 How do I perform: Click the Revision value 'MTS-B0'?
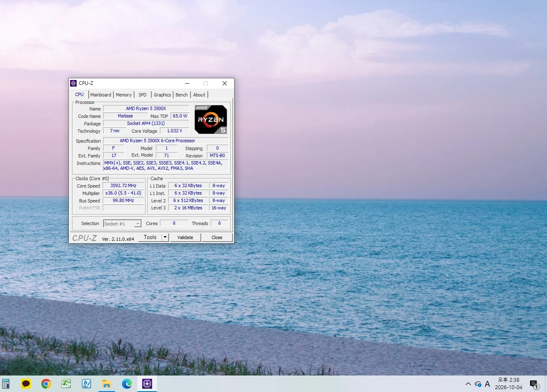pos(217,155)
